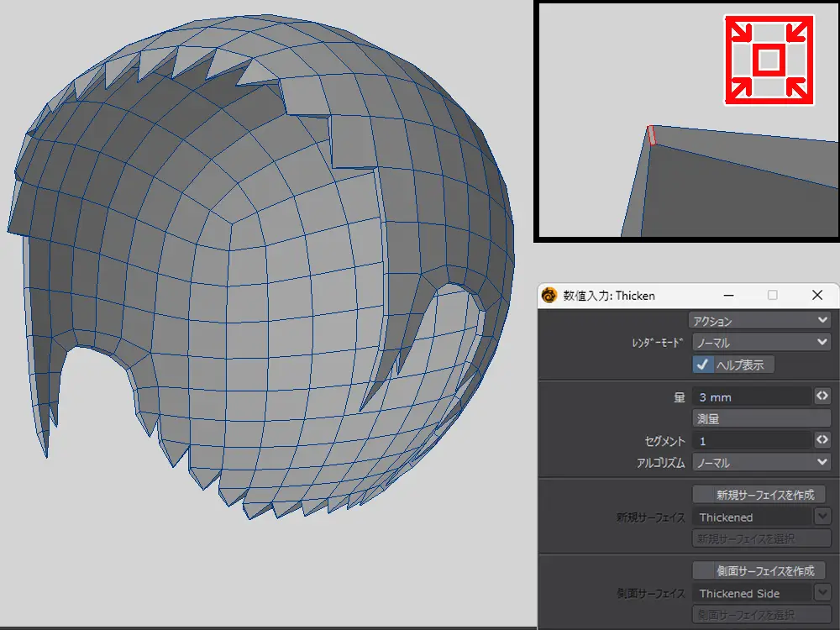Screen dimensions: 840x630
Task: Click the 量 value field showing 3 mm
Action: click(x=750, y=397)
